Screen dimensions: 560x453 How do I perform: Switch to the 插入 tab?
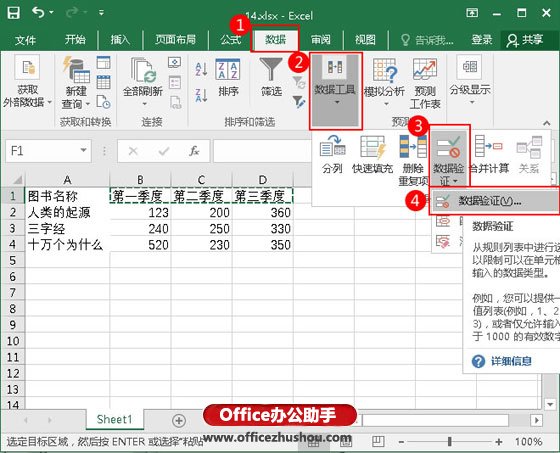120,39
